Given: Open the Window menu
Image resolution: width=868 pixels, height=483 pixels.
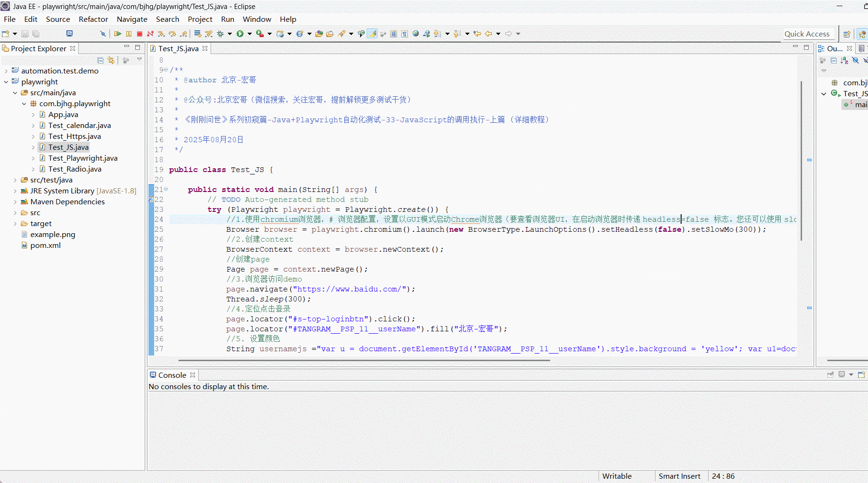Looking at the screenshot, I should 257,19.
